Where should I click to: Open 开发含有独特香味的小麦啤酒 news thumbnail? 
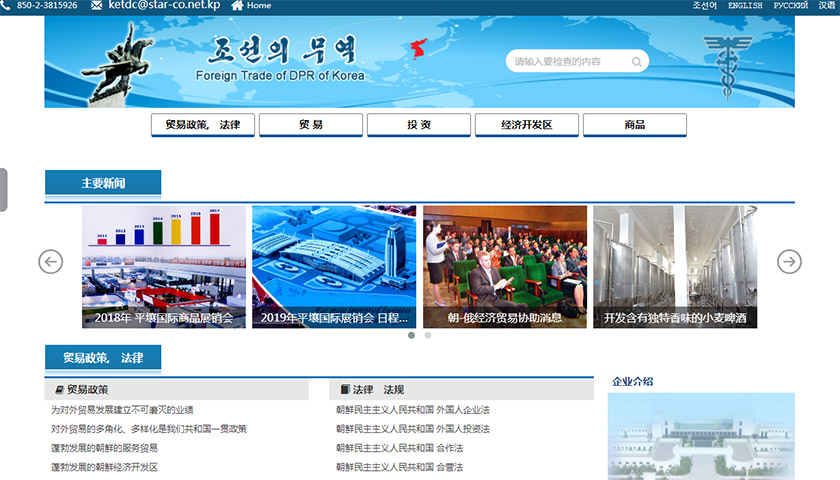tap(675, 267)
